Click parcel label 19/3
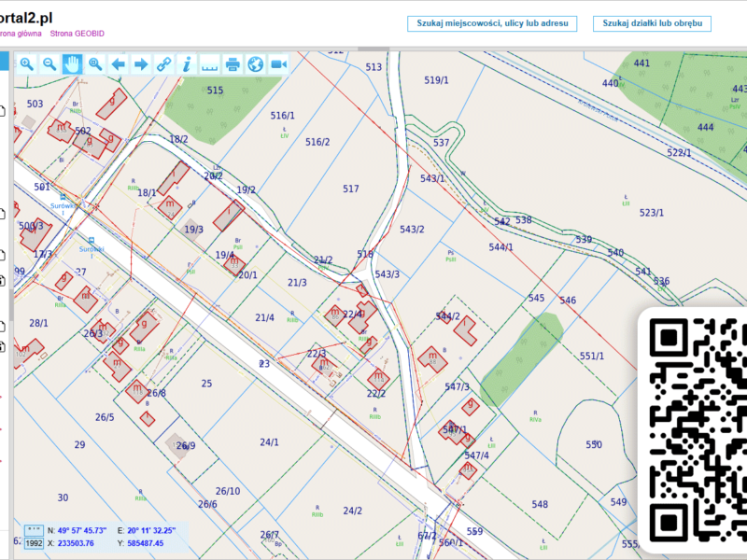This screenshot has height=560, width=747. [x=194, y=230]
